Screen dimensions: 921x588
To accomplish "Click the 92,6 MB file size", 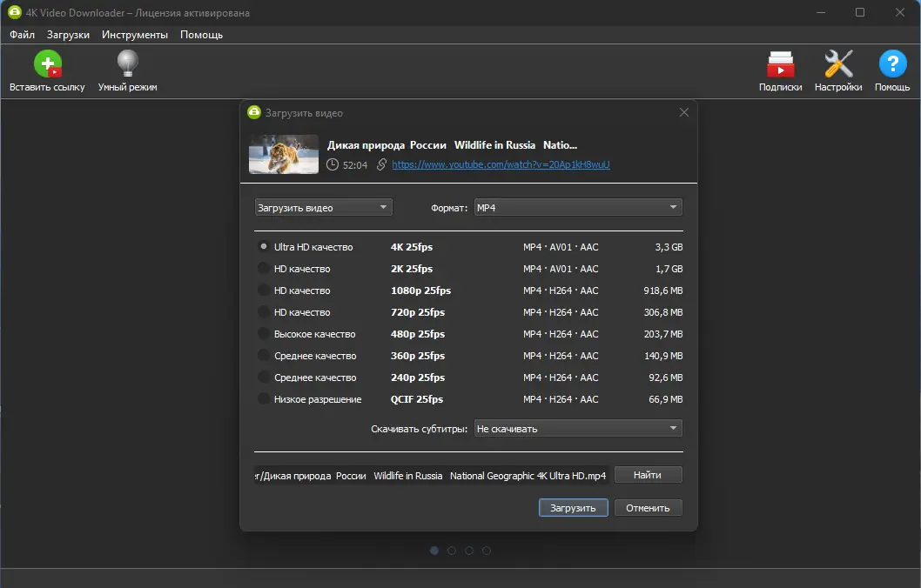I will pyautogui.click(x=665, y=378).
